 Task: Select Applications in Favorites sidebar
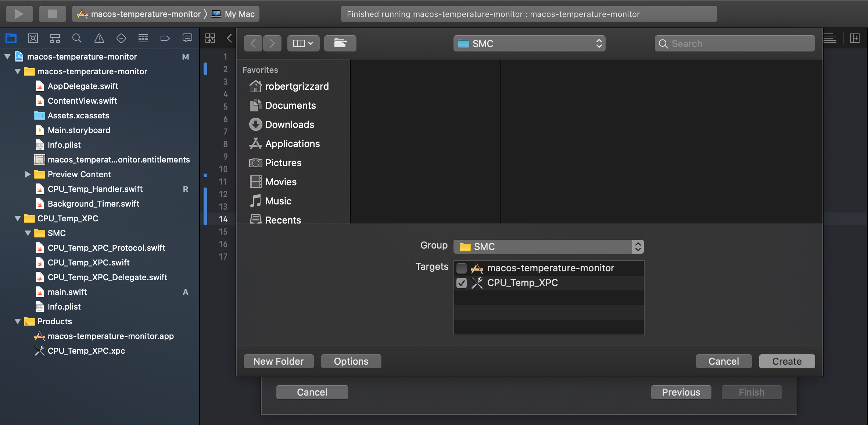pos(285,144)
